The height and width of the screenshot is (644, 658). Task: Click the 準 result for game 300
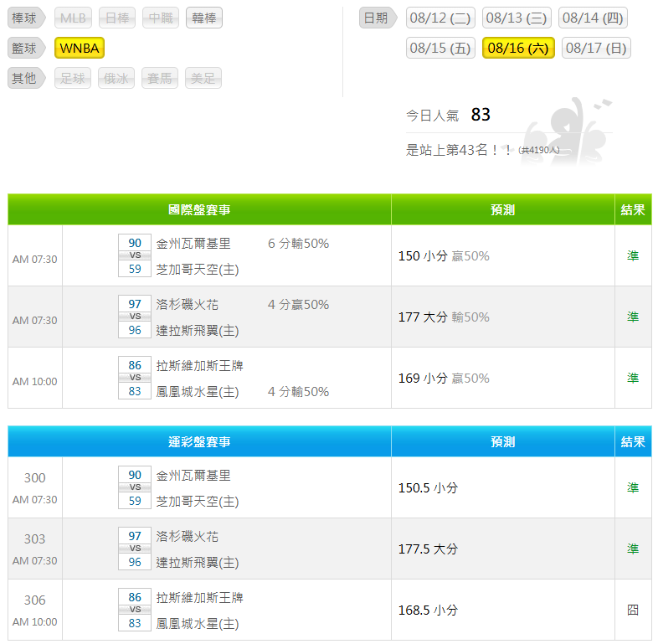coord(633,487)
